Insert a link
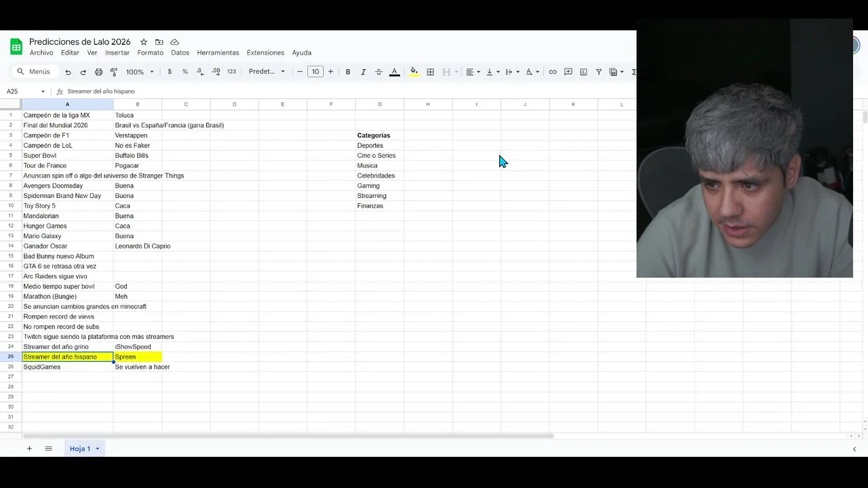868x488 pixels. click(x=553, y=72)
